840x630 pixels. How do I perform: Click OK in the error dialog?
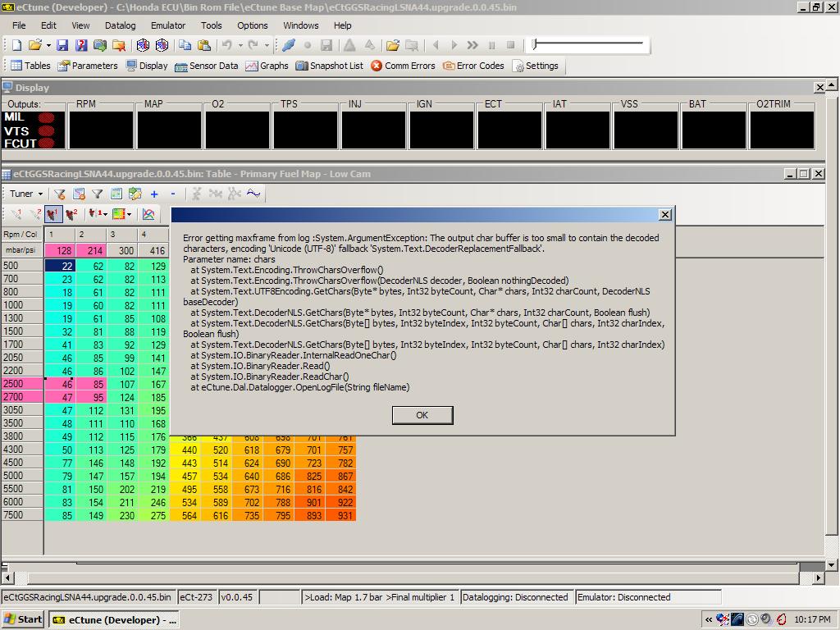422,415
